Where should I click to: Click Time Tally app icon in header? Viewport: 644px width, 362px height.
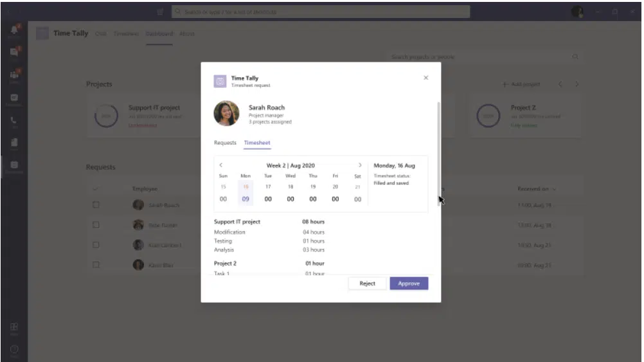tap(42, 33)
